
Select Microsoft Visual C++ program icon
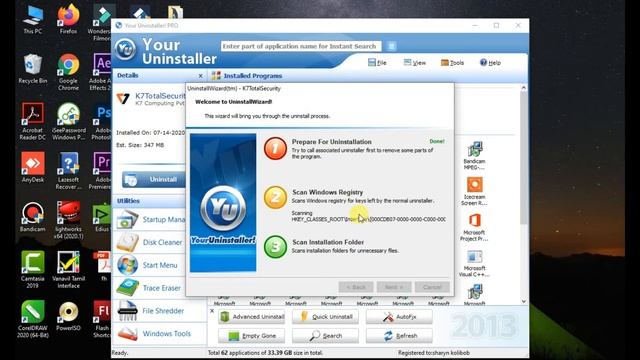pos(474,263)
